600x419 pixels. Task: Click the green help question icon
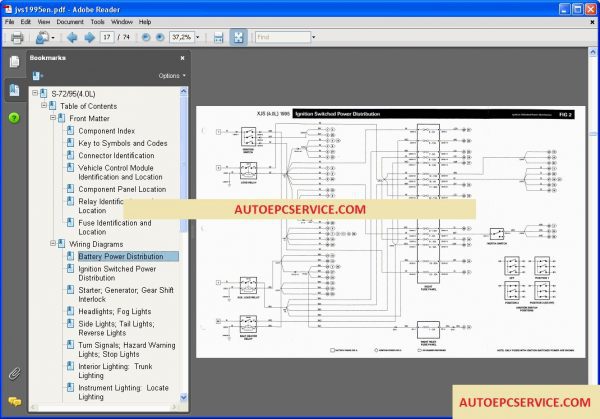click(x=14, y=118)
